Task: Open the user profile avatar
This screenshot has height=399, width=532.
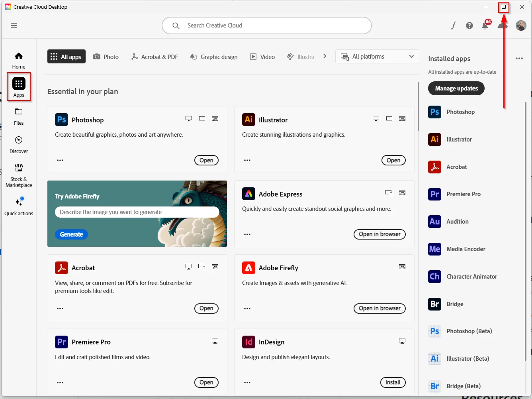Action: [x=521, y=26]
